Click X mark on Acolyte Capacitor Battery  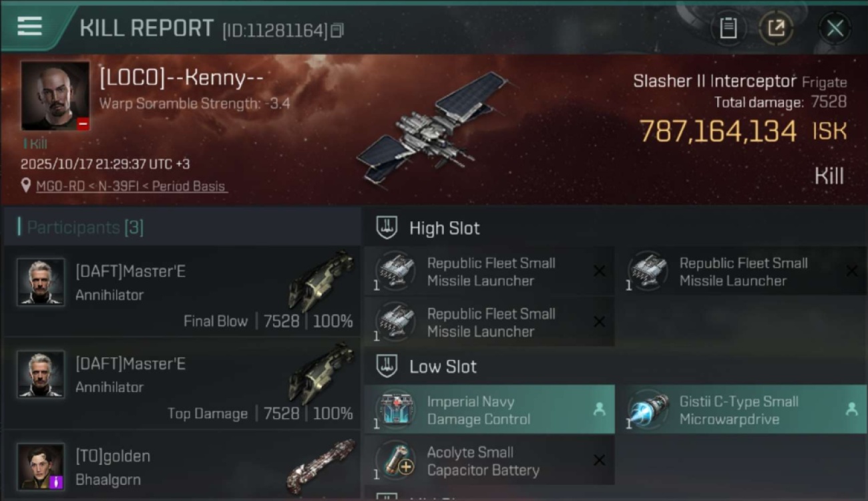pos(599,460)
